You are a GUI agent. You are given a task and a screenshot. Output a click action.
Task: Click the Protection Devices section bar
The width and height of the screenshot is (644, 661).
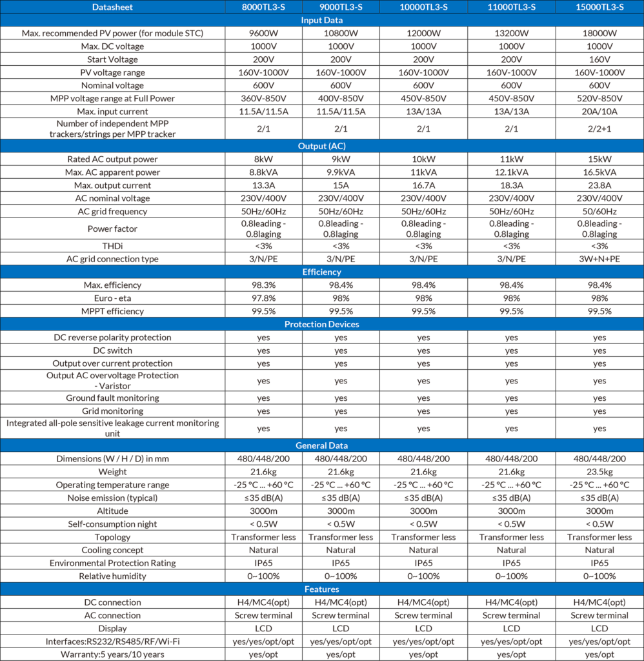322,324
